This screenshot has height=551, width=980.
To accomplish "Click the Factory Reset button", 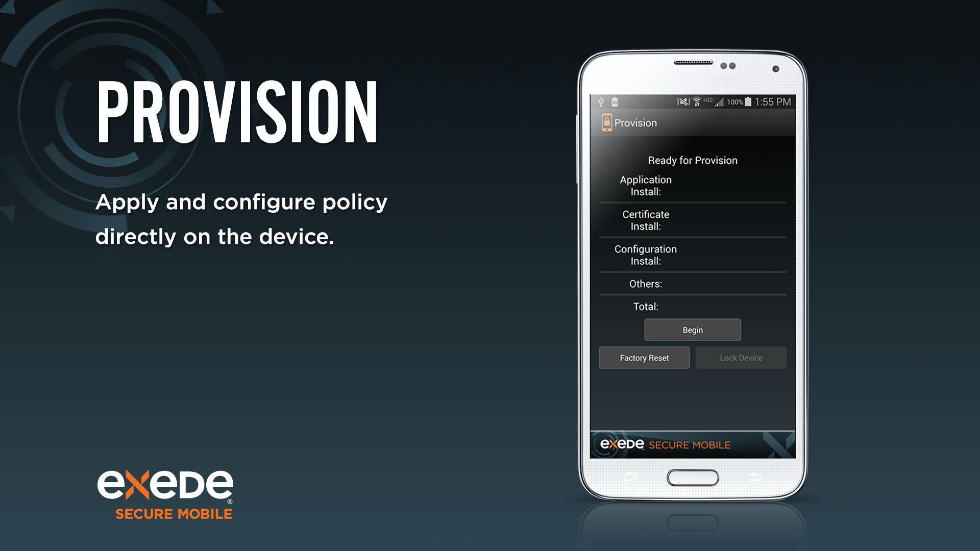I will coord(644,357).
